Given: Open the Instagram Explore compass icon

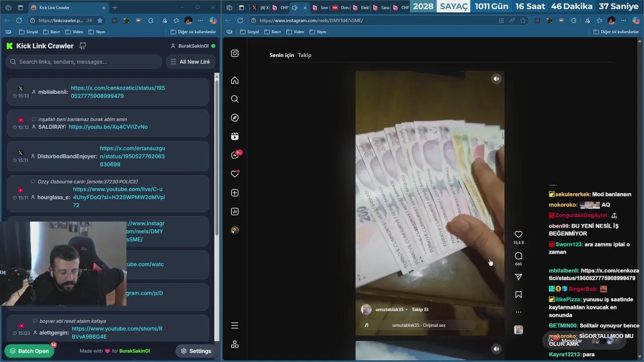Looking at the screenshot, I should (x=234, y=118).
